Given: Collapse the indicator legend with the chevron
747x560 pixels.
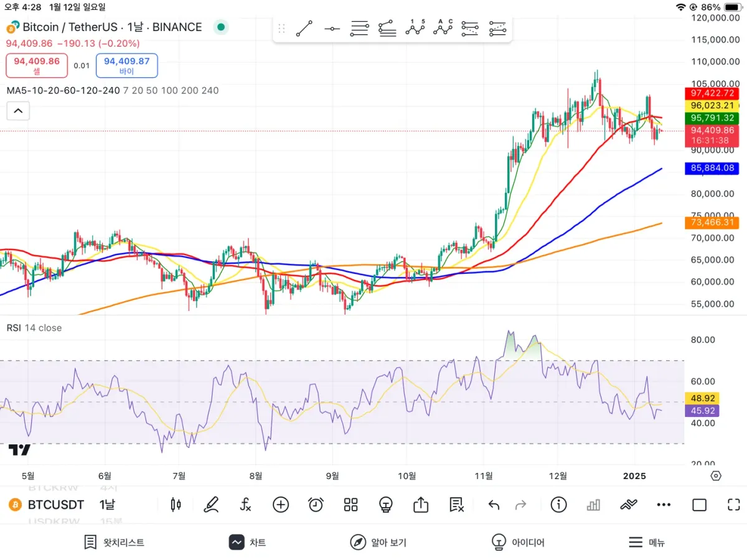Looking at the screenshot, I should [18, 111].
